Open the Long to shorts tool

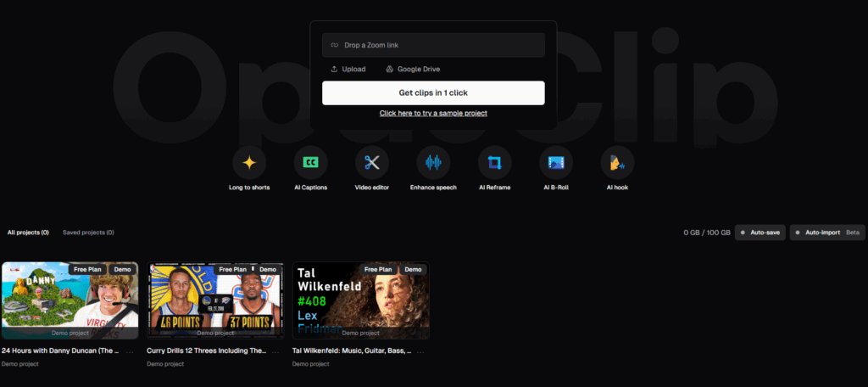click(x=249, y=162)
